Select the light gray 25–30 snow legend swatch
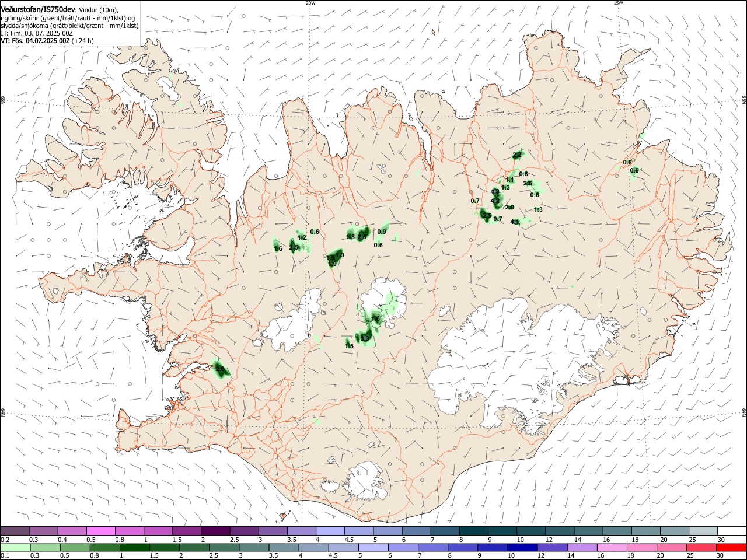Screen dimensions: 747x560 point(703,531)
